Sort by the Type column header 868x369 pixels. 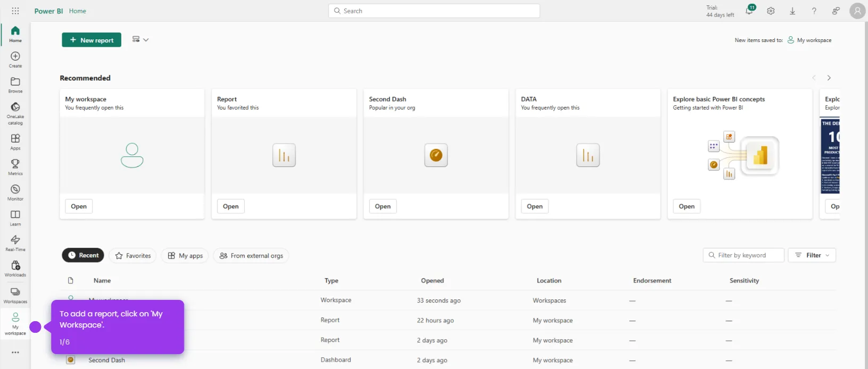pos(331,281)
